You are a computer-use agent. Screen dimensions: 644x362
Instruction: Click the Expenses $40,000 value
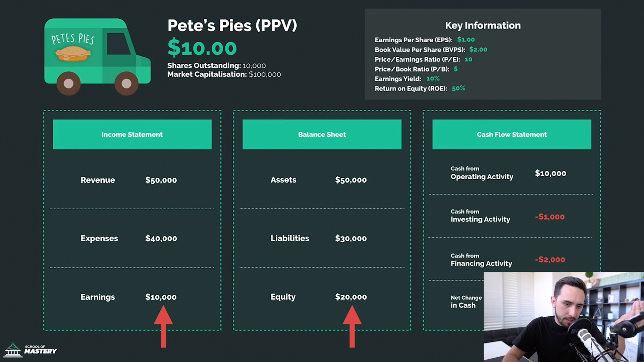tap(161, 238)
